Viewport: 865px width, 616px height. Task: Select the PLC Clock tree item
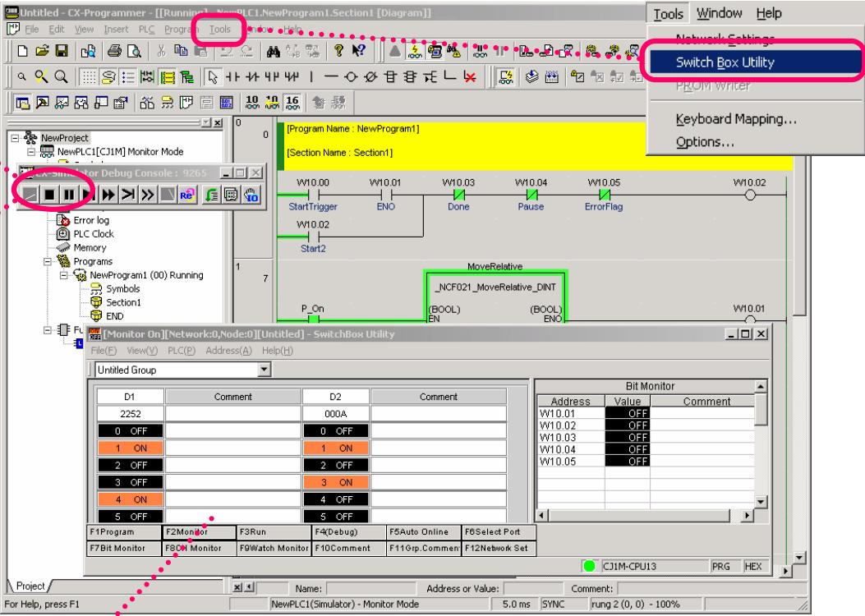click(94, 234)
